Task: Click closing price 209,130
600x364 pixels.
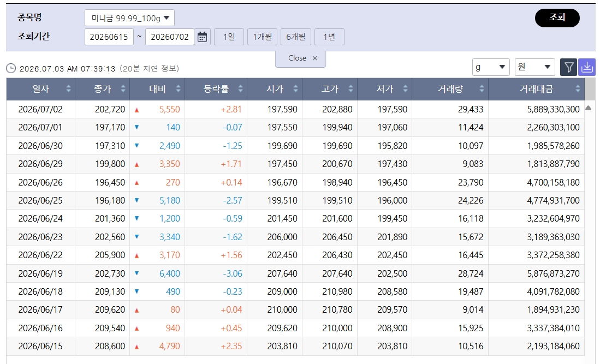Action: (110, 292)
